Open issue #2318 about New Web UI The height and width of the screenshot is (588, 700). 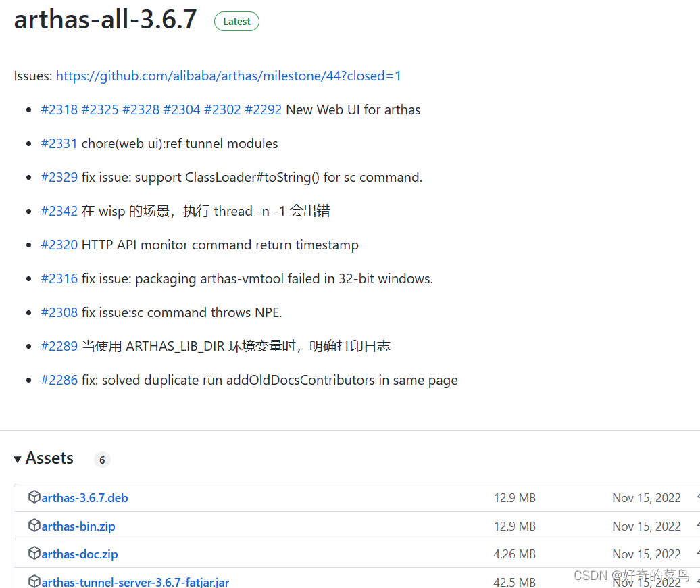click(59, 109)
